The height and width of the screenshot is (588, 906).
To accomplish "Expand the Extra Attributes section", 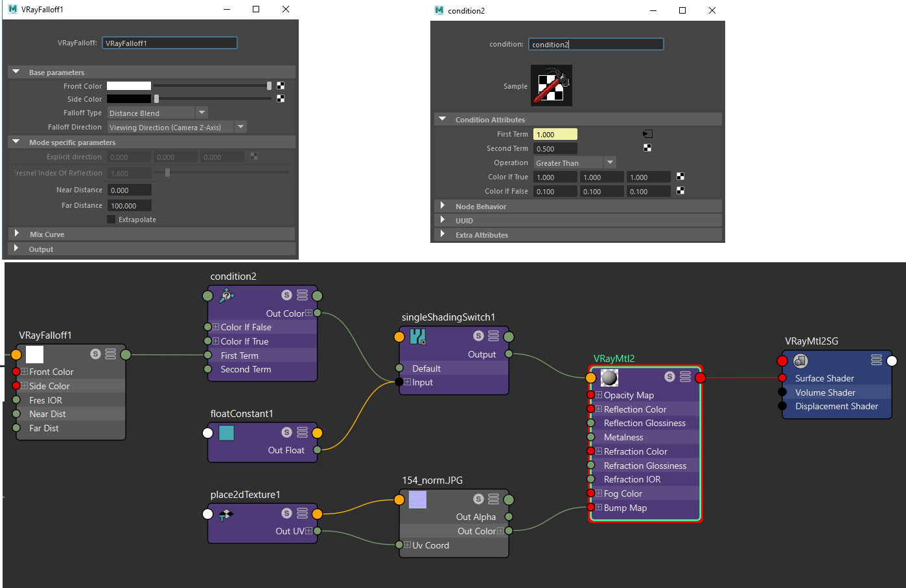I will 443,234.
